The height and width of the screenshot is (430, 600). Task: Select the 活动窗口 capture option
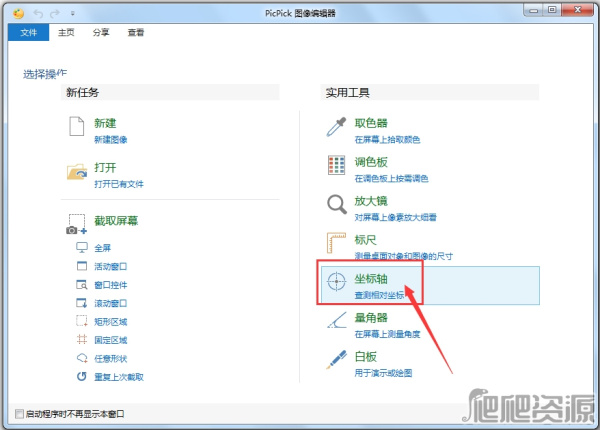coord(111,266)
